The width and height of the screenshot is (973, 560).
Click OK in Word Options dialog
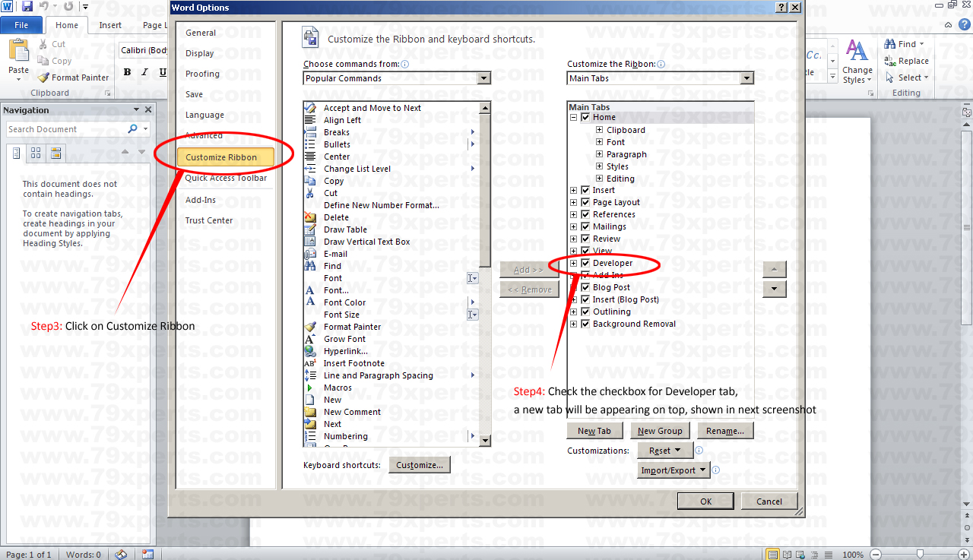(x=706, y=501)
